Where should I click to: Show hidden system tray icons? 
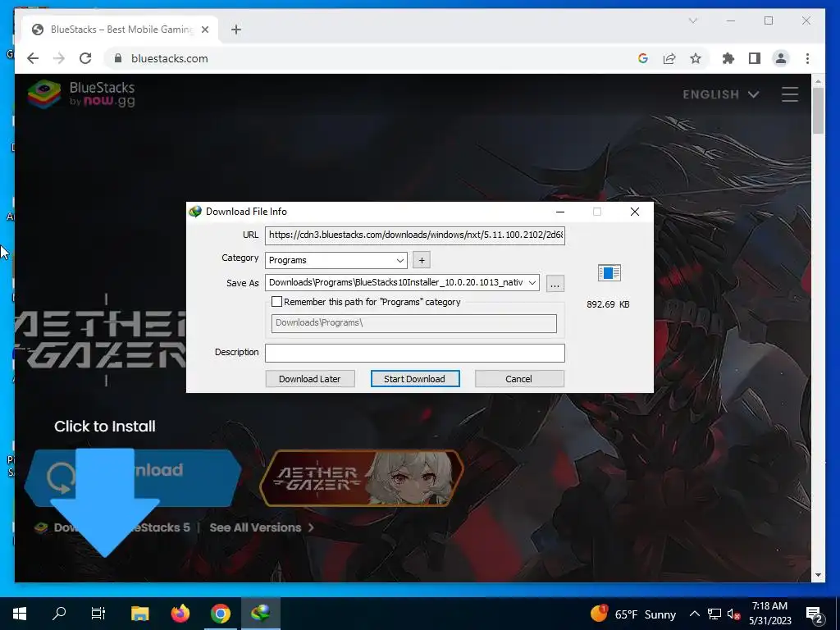click(694, 614)
